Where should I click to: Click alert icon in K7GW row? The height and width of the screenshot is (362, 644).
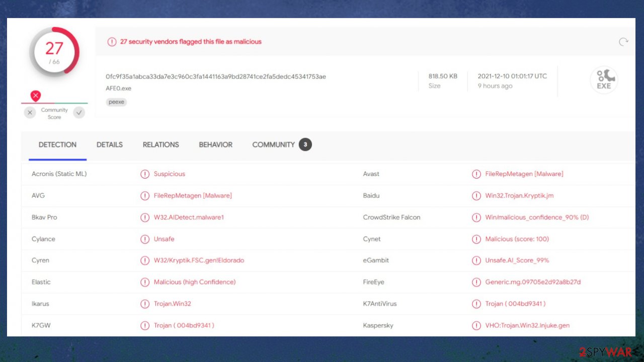pos(145,325)
